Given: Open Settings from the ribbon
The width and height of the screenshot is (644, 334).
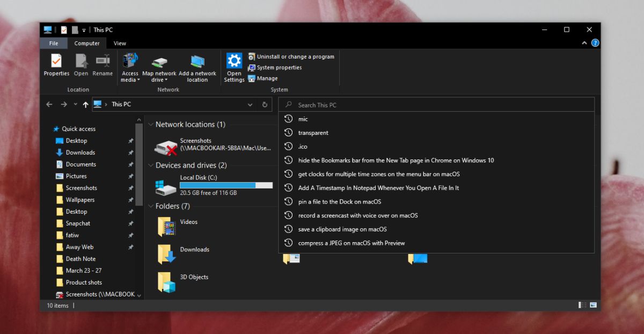Looking at the screenshot, I should pyautogui.click(x=234, y=68).
